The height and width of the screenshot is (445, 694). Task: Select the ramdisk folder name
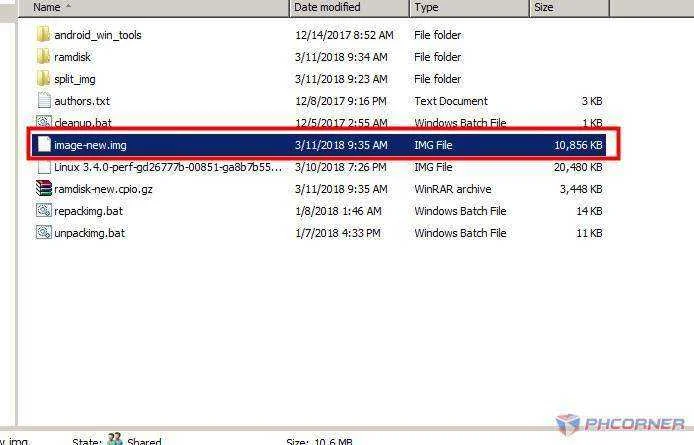click(72, 57)
